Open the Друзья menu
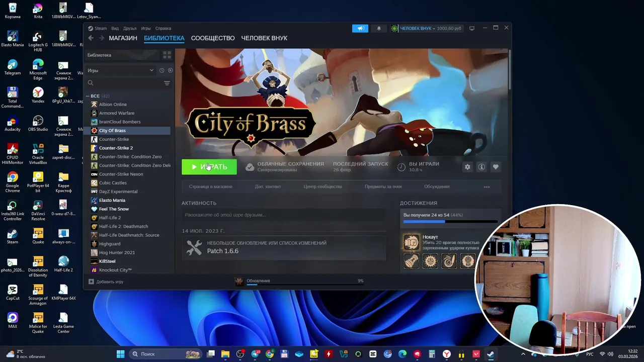 pyautogui.click(x=130, y=29)
